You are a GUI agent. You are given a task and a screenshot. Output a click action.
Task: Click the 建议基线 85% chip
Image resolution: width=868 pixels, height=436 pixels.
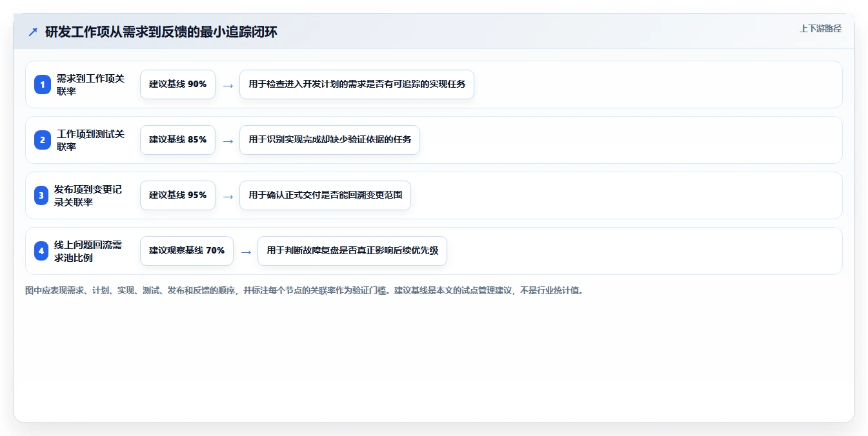pyautogui.click(x=177, y=140)
